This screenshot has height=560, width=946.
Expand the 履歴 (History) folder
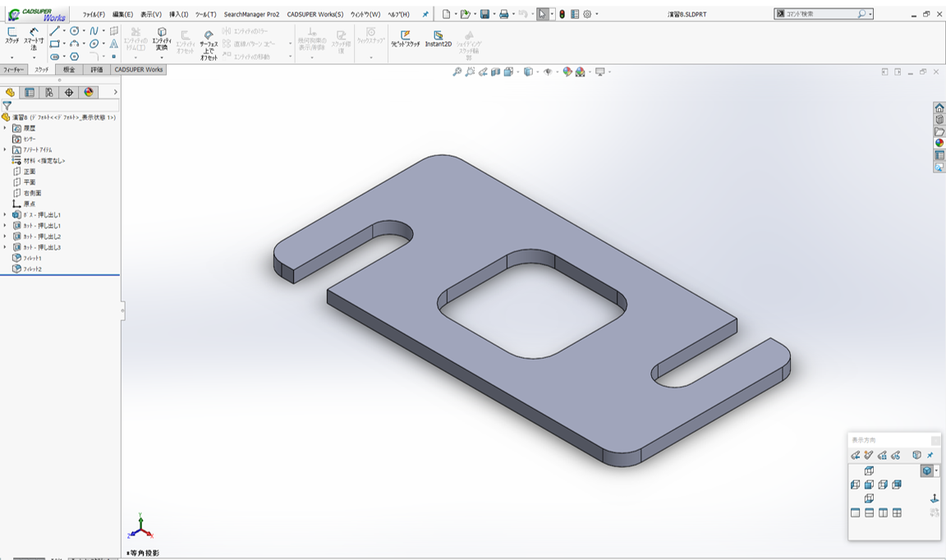[6, 128]
